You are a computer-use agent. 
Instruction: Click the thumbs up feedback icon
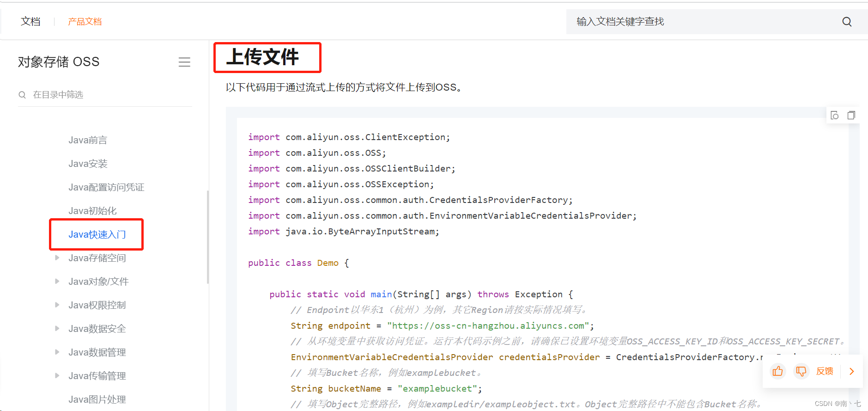click(x=778, y=371)
